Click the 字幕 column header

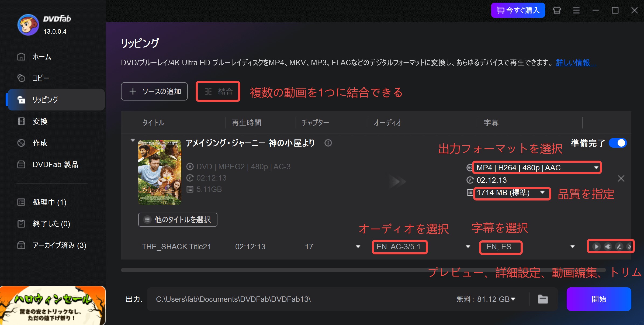(x=491, y=123)
